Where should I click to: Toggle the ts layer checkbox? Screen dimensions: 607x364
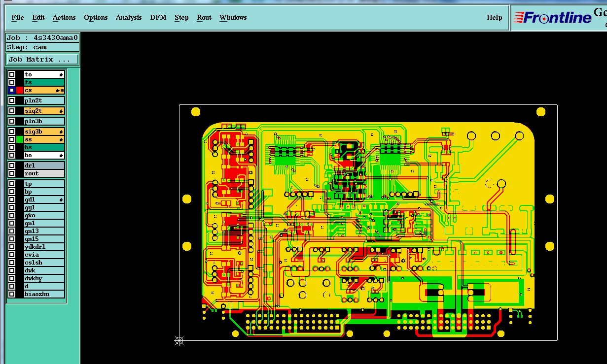point(12,82)
